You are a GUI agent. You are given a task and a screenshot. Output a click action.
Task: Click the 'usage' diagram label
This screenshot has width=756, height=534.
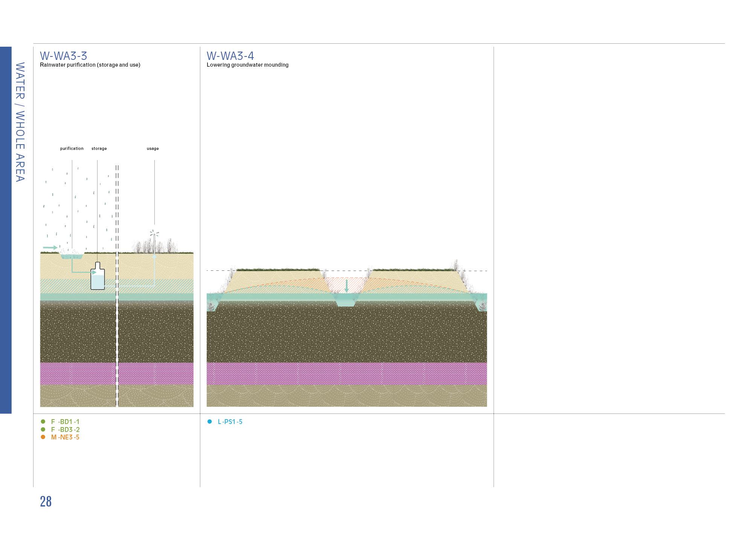(152, 148)
